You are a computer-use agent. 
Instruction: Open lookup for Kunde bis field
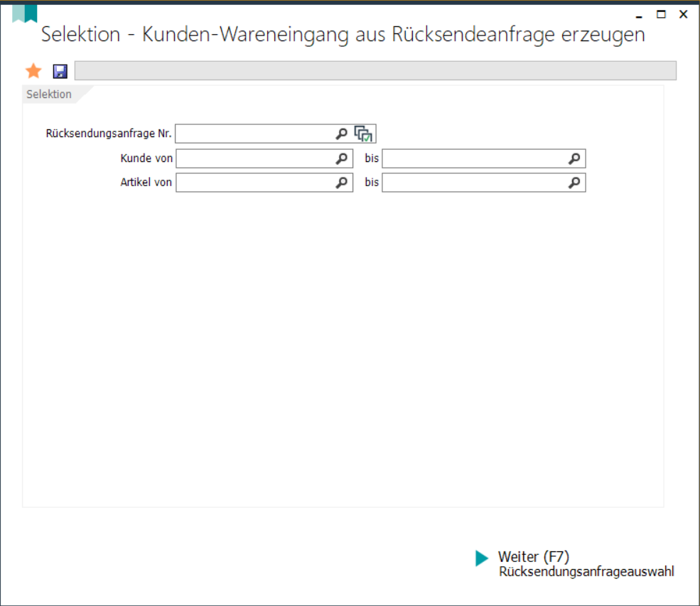pyautogui.click(x=574, y=158)
